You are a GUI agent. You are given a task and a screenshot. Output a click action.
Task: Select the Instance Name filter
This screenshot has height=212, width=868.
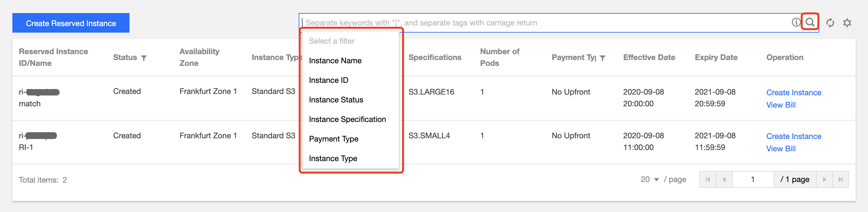[335, 61]
